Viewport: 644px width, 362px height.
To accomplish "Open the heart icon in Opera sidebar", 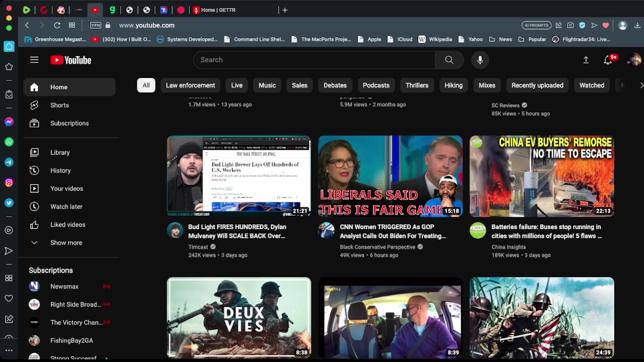I will coord(9,298).
